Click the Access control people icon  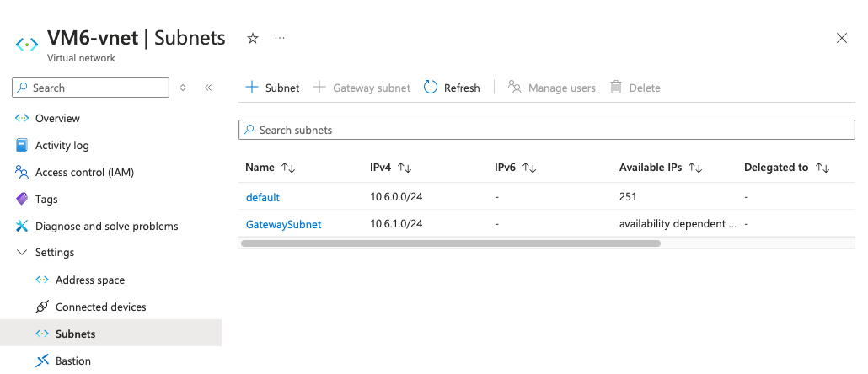[22, 172]
